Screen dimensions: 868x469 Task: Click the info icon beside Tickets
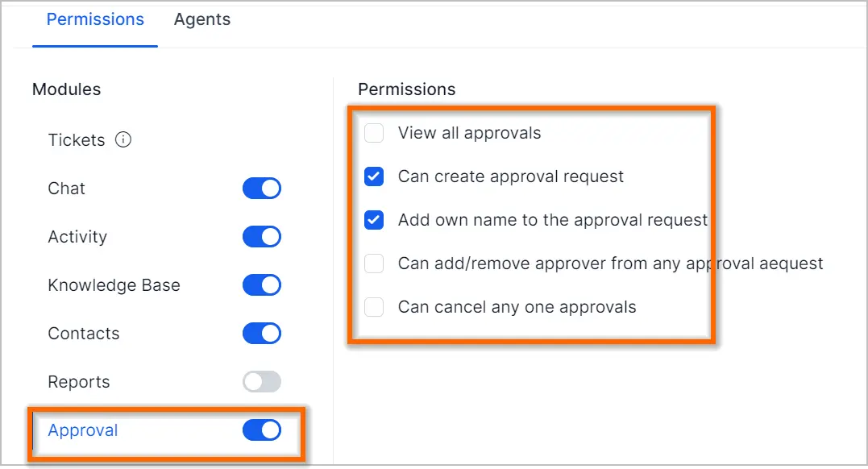pos(123,139)
